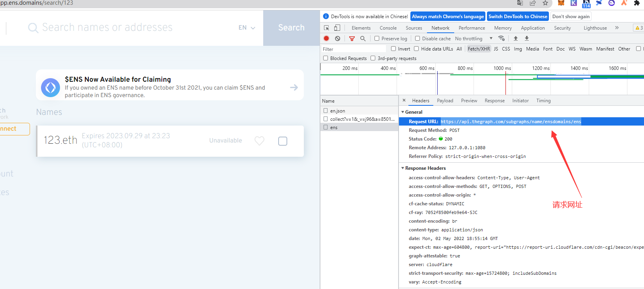Screen dimensions: 644x289
Task: Click the inspect element picker icon
Action: [326, 28]
